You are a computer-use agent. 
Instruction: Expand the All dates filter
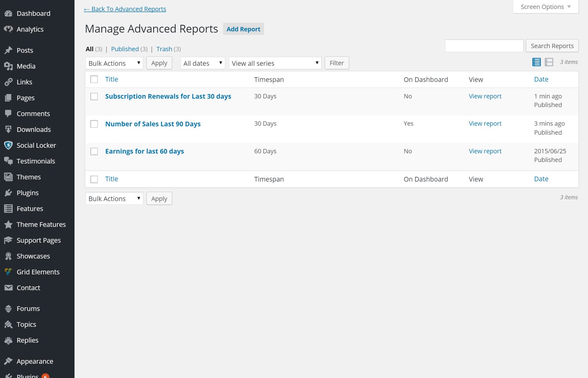click(x=202, y=63)
